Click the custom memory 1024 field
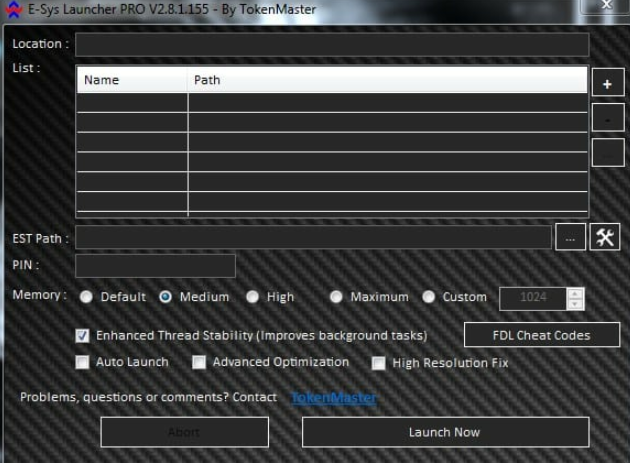This screenshot has height=463, width=630. [x=533, y=299]
